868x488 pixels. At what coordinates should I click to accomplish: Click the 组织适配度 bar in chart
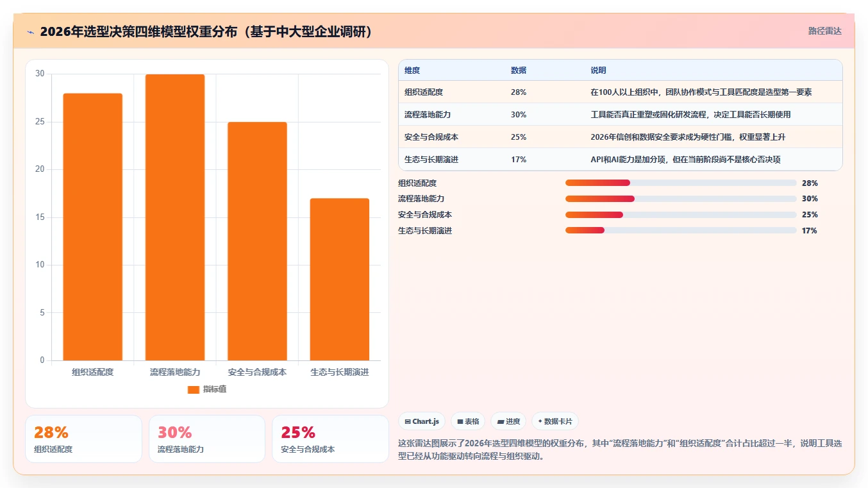[x=92, y=227]
